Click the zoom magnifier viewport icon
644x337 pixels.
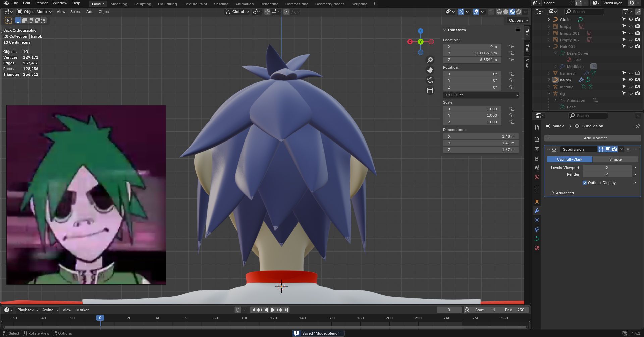point(430,60)
